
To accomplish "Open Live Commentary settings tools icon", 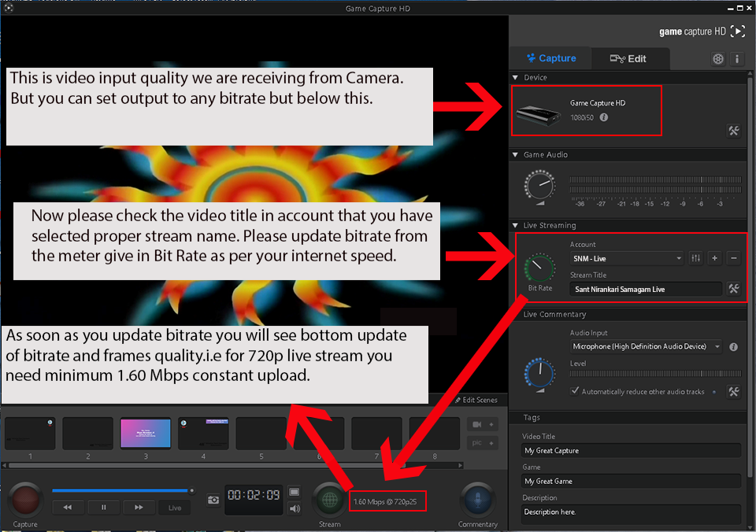I will [x=734, y=392].
